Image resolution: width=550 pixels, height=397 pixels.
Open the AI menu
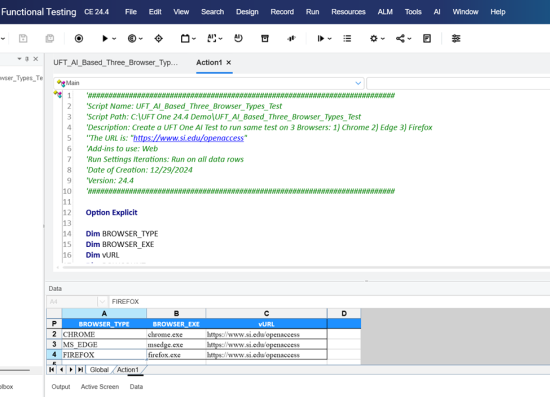click(437, 12)
